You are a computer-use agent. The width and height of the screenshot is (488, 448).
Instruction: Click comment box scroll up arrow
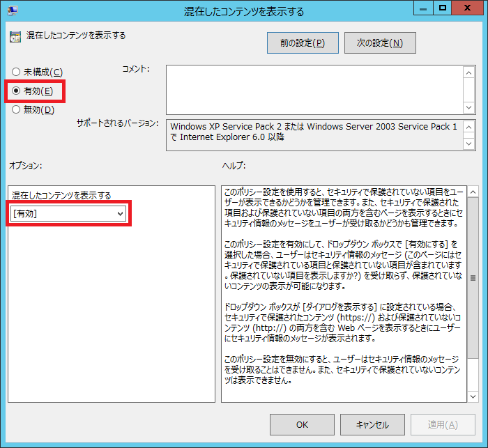click(x=469, y=72)
